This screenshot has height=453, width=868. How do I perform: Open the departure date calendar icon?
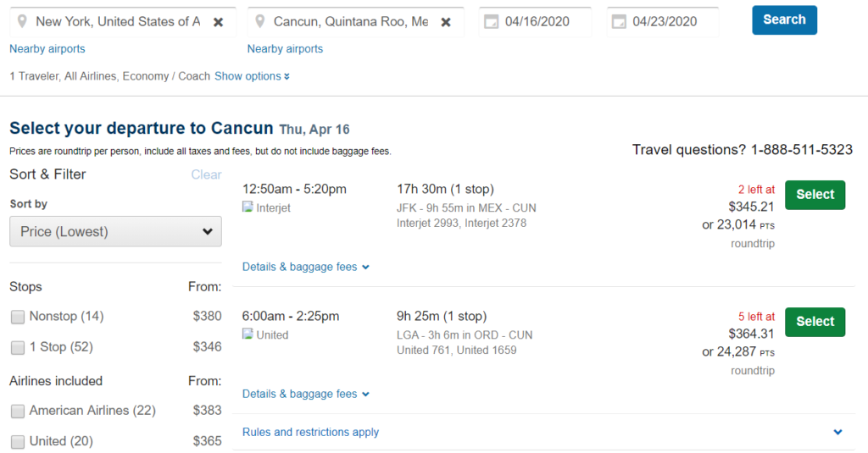tap(492, 22)
